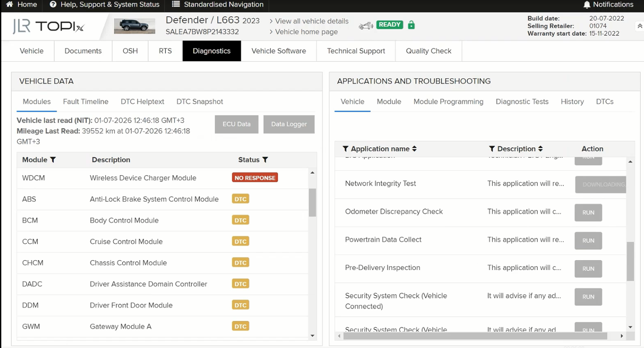Viewport: 644px width, 348px height.
Task: Select the Body Control Module description
Action: coord(124,220)
